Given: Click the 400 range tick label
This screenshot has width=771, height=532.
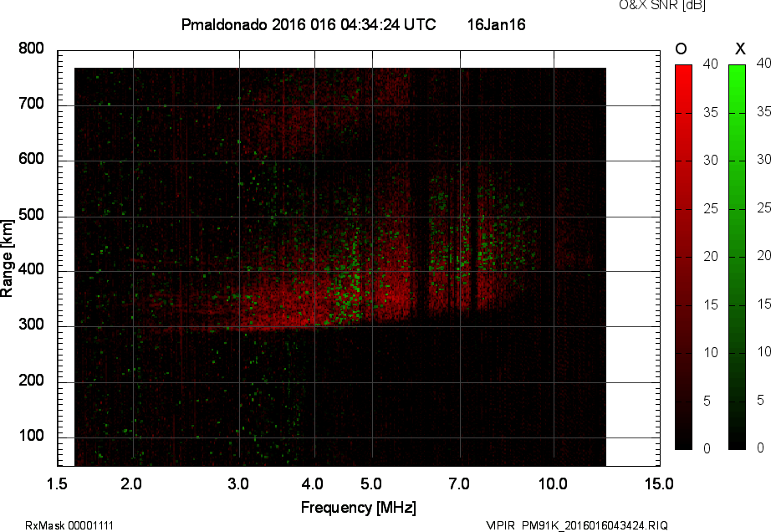Looking at the screenshot, I should (31, 269).
